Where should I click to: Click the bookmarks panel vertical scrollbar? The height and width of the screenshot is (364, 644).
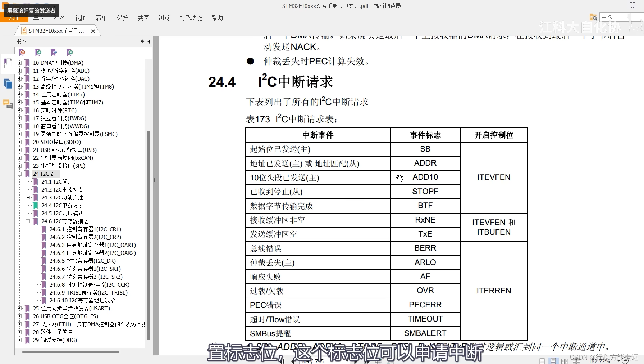click(x=149, y=235)
